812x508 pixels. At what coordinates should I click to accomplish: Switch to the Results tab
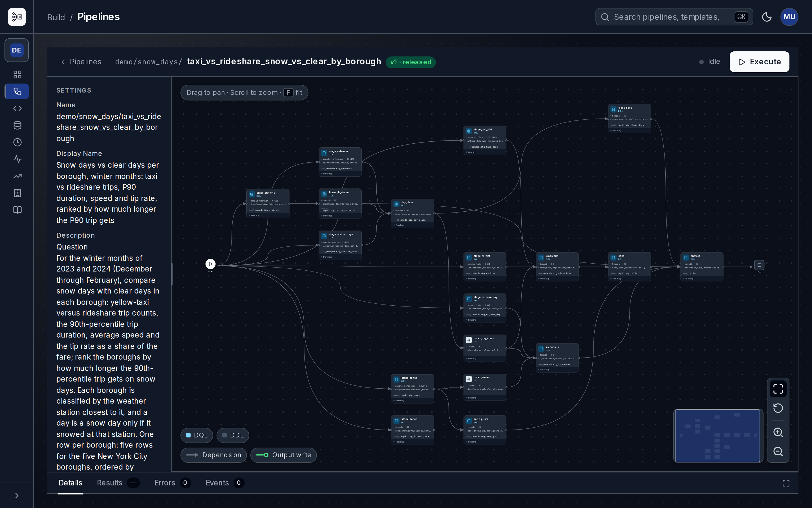click(x=118, y=483)
